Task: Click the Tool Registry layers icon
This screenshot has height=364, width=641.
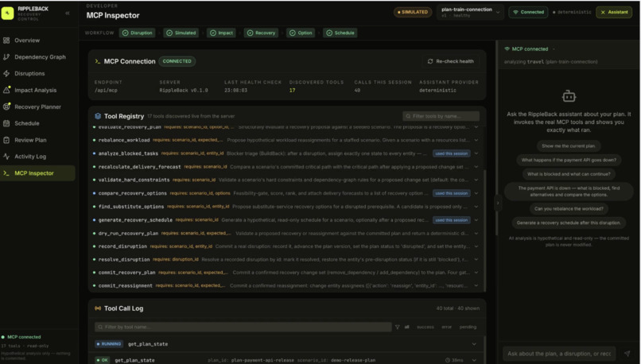Action: 98,116
